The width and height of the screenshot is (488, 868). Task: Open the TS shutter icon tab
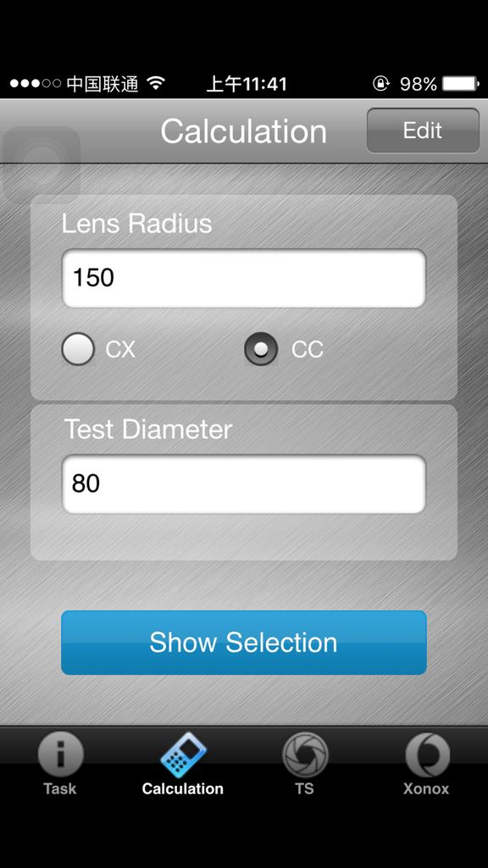pyautogui.click(x=305, y=754)
